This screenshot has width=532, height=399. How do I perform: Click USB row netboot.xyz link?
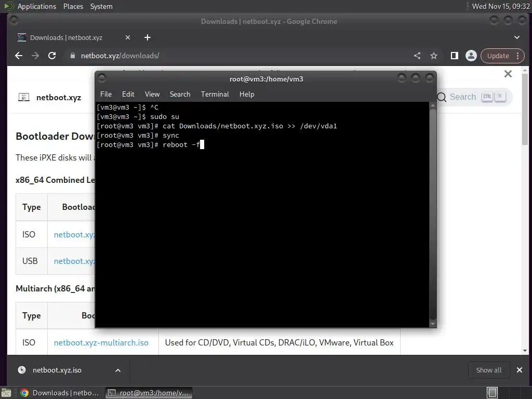click(x=74, y=261)
